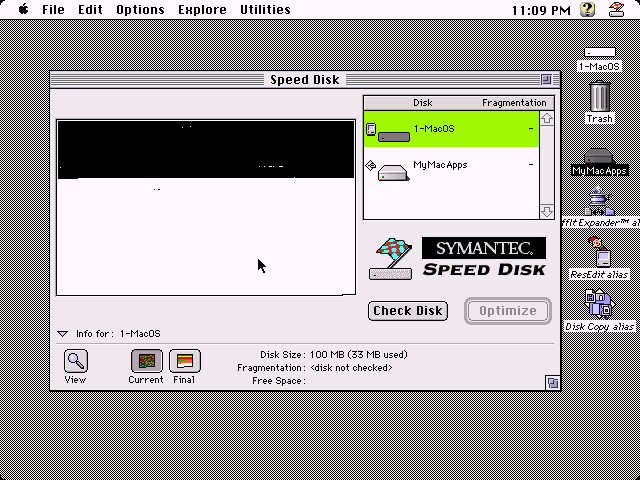
Task: Click the small Mac icon beside 1-MacOS
Action: click(371, 129)
